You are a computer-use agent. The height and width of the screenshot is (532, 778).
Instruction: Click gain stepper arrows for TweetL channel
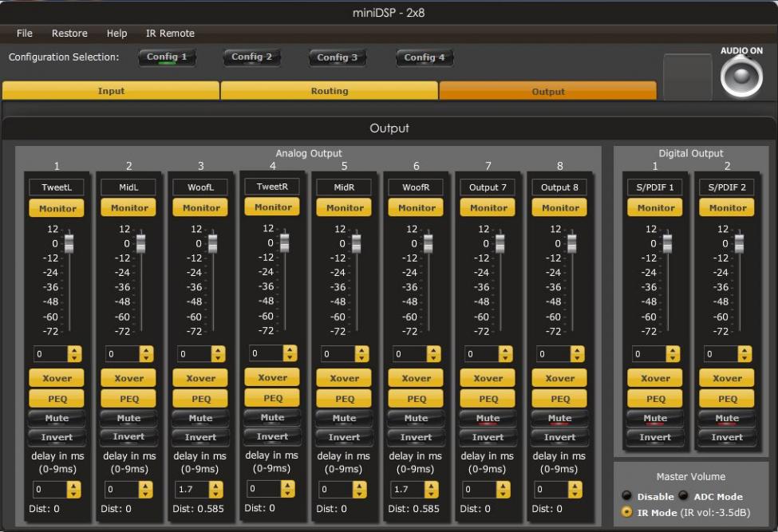[x=75, y=354]
